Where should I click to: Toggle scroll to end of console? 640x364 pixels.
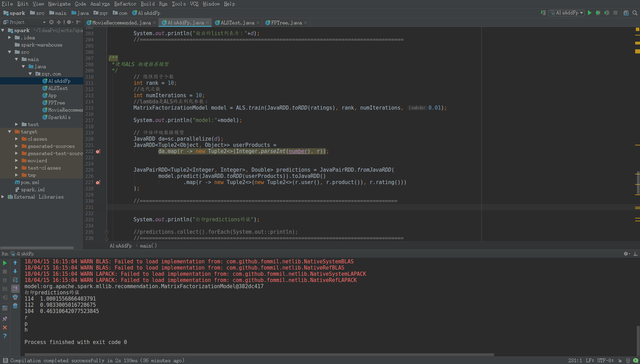coord(15,289)
